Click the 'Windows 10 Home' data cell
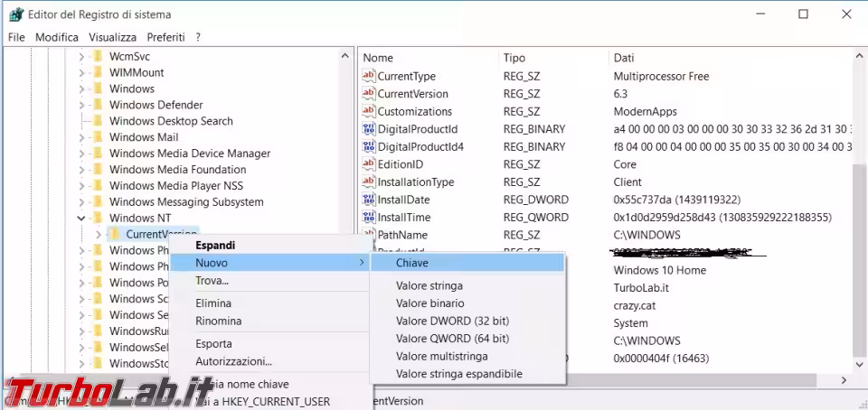This screenshot has width=868, height=410. (660, 270)
